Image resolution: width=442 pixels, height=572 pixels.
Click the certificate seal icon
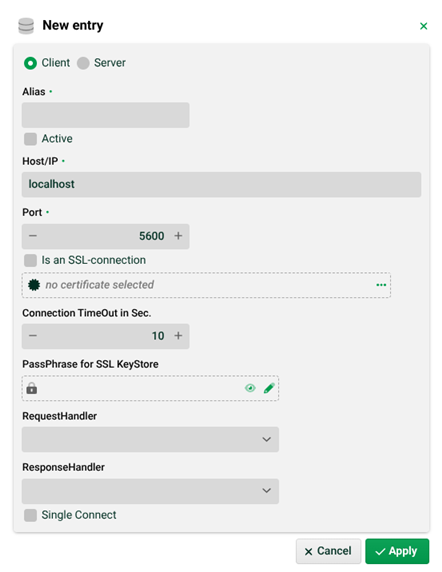(x=34, y=285)
